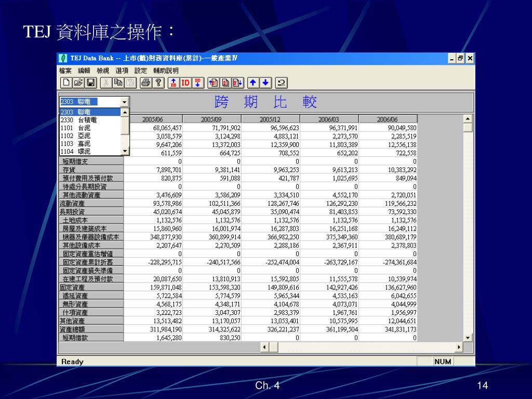Click the 流動資產 row label
The width and height of the screenshot is (532, 399).
pos(91,204)
